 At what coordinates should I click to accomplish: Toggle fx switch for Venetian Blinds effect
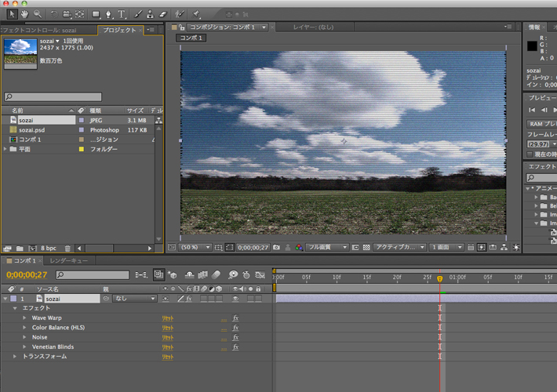point(235,347)
